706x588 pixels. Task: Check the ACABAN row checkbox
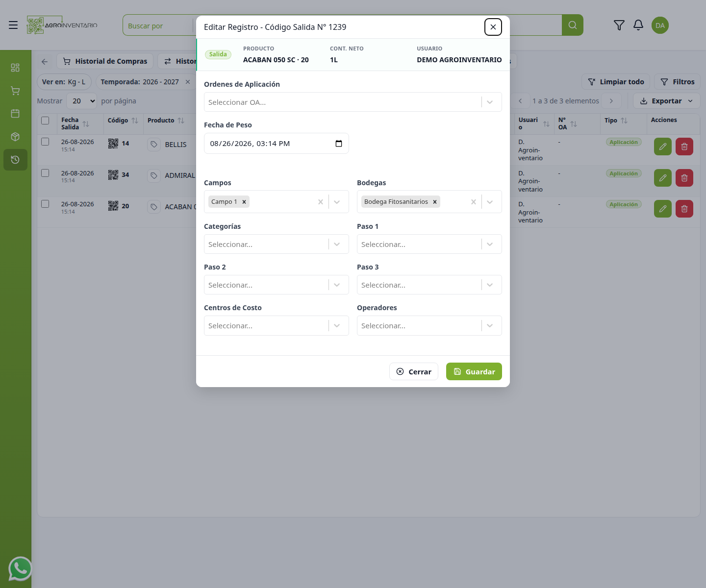45,204
